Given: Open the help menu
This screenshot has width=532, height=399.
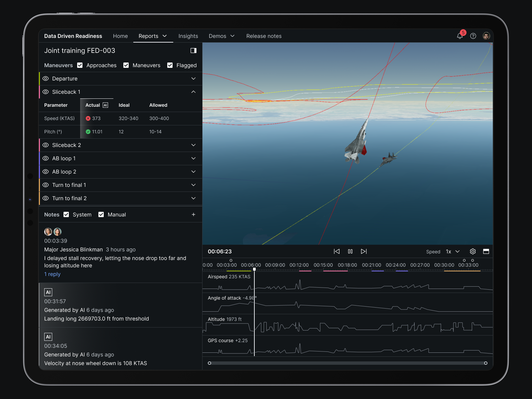Looking at the screenshot, I should tap(473, 36).
